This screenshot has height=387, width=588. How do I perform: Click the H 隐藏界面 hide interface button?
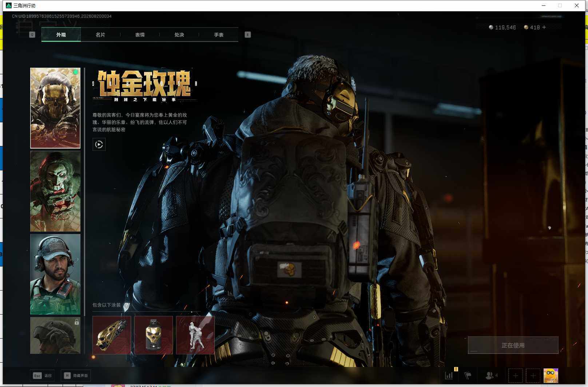[76, 375]
